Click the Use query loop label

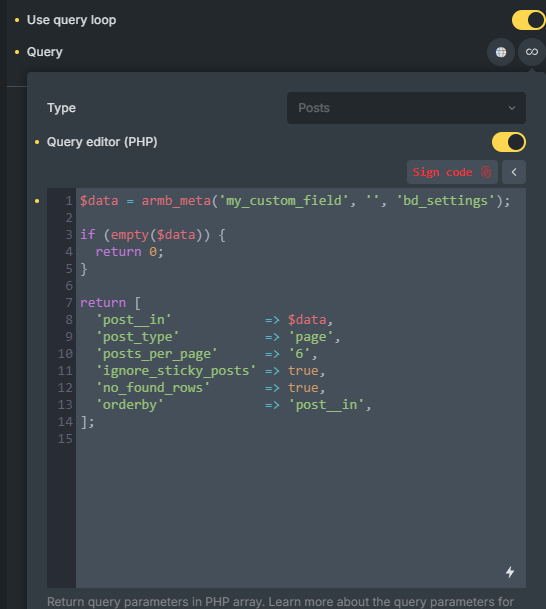[71, 20]
